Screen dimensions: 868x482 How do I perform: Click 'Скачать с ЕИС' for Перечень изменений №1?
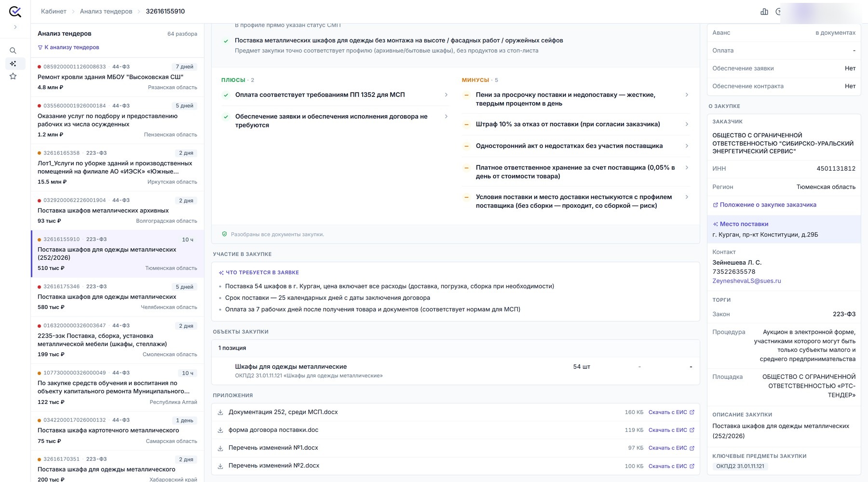(671, 448)
